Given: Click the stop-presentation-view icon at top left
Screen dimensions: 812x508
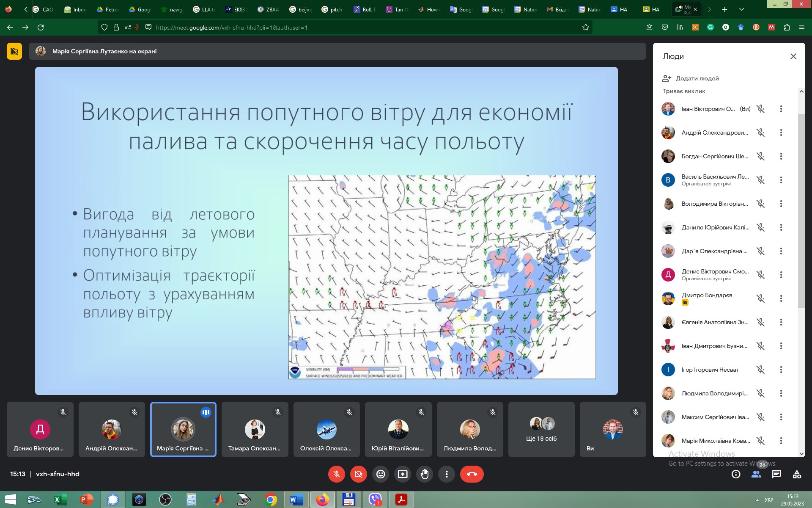Looking at the screenshot, I should coord(14,51).
